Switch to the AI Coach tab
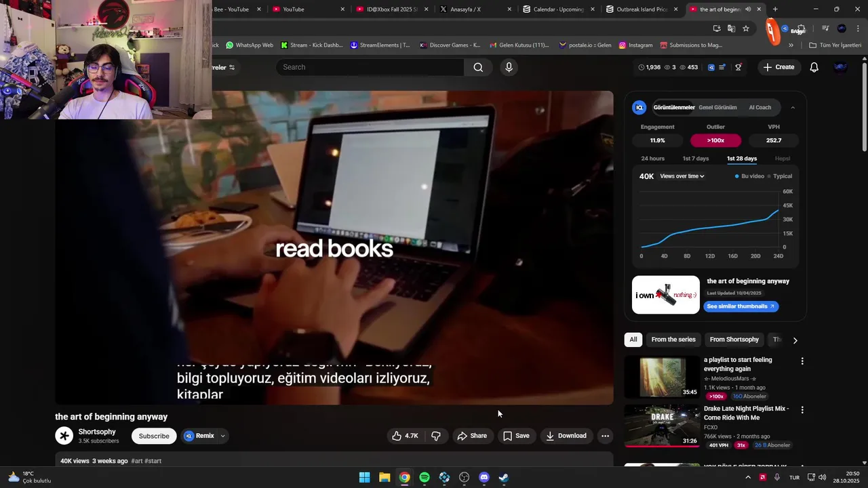 pos(759,107)
